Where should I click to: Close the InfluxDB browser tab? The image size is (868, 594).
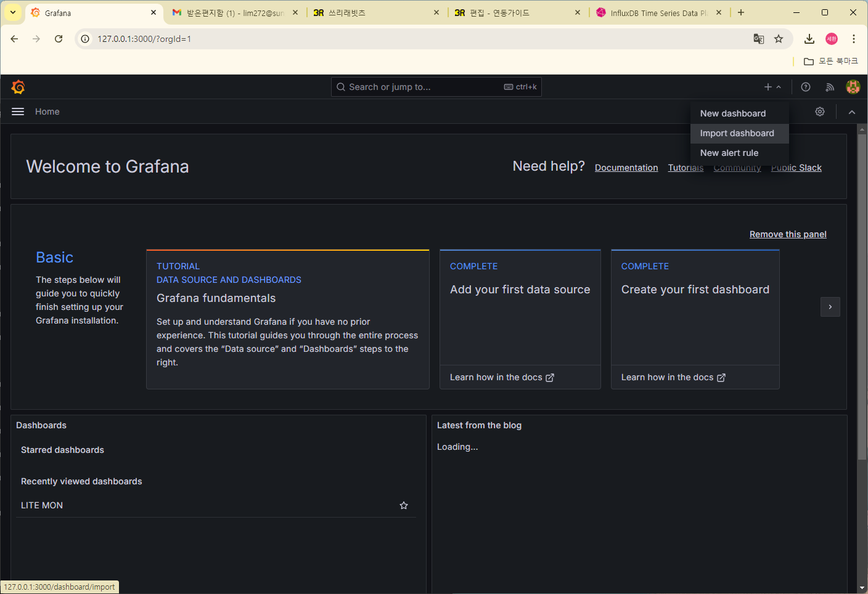719,12
